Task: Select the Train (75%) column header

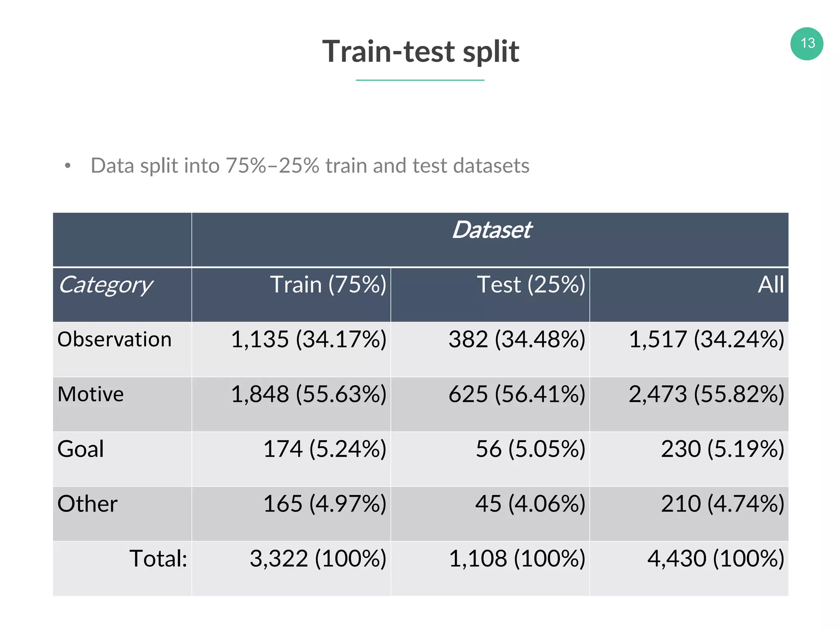Action: click(x=328, y=285)
